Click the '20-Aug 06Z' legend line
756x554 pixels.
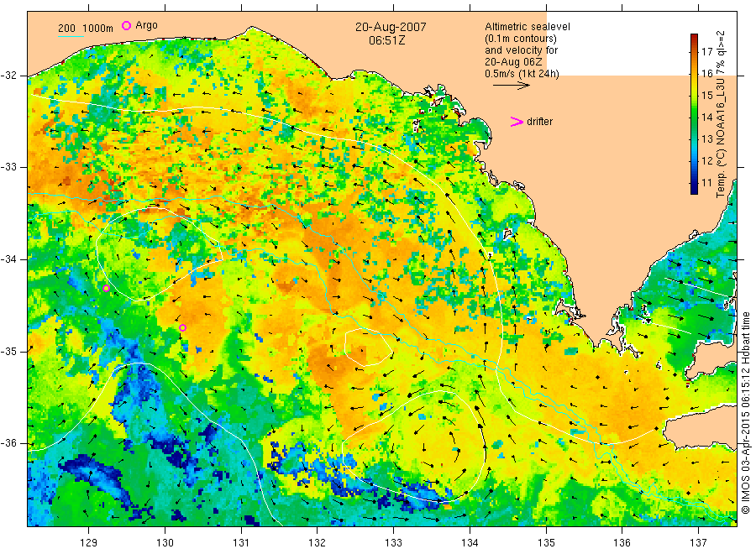pyautogui.click(x=513, y=62)
